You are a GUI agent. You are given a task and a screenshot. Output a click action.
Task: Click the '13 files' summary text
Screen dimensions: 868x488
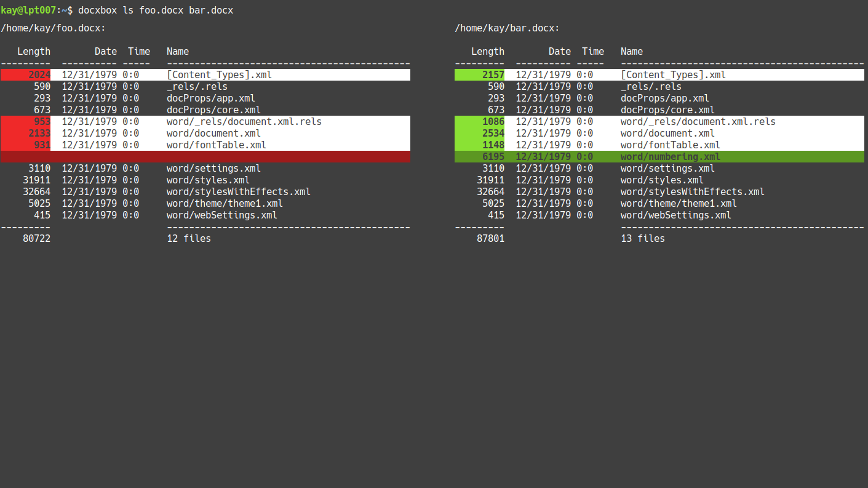tap(643, 239)
